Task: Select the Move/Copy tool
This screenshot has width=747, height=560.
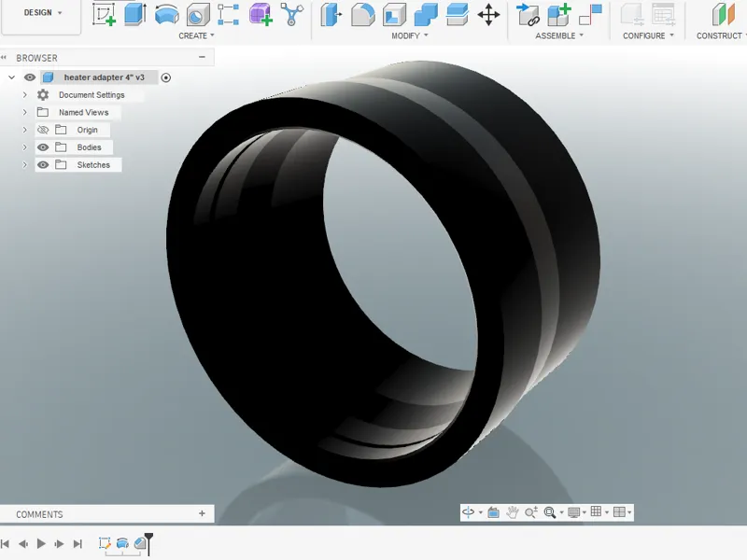Action: click(x=488, y=14)
